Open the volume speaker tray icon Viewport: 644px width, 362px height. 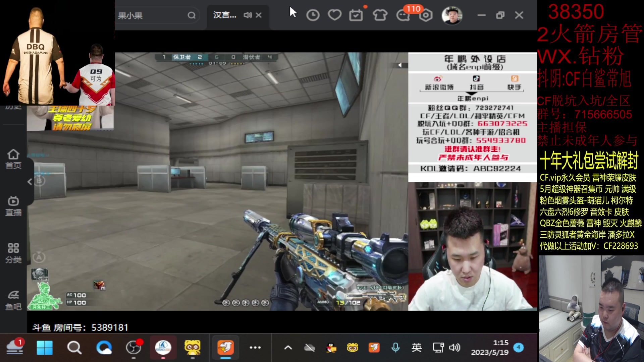(454, 348)
